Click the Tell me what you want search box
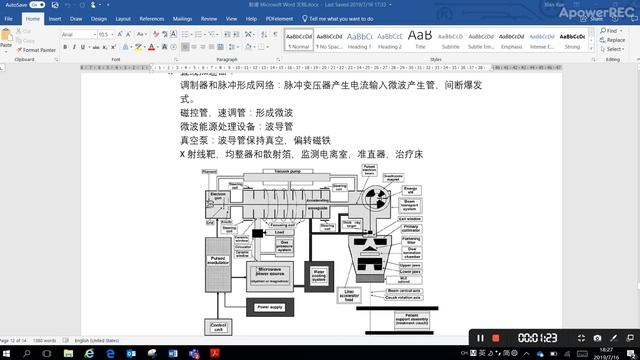640x360 pixels. pyautogui.click(x=338, y=19)
